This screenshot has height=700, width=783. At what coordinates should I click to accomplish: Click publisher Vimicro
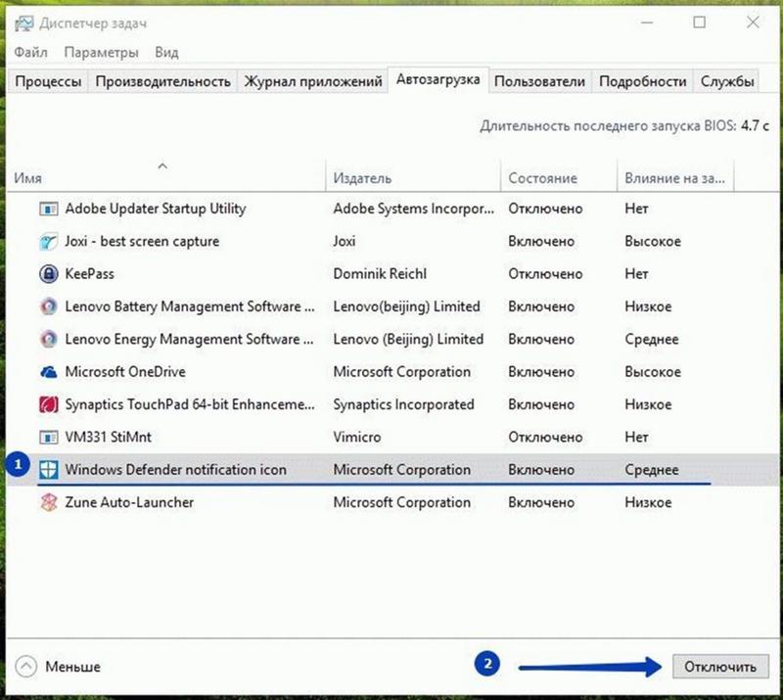coord(357,438)
